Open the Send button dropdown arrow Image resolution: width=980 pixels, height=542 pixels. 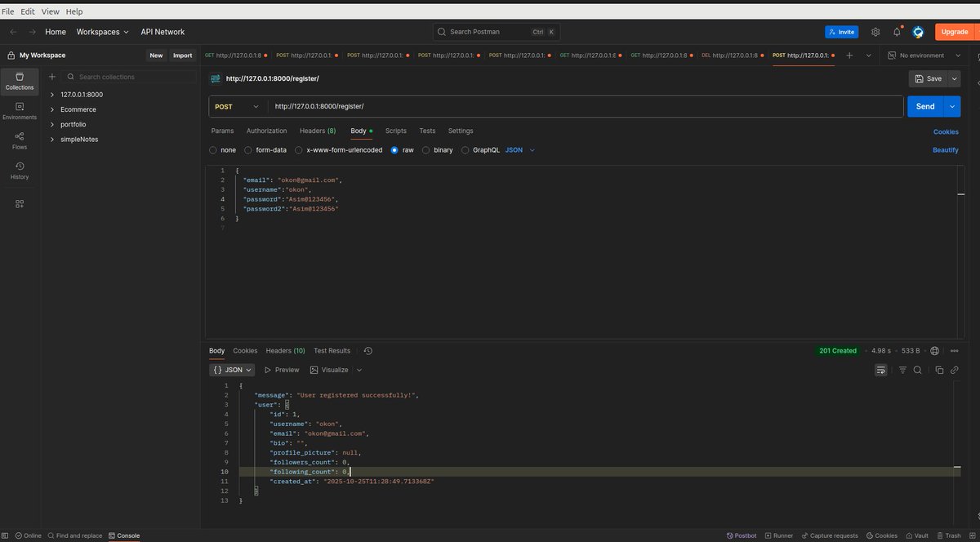click(952, 106)
